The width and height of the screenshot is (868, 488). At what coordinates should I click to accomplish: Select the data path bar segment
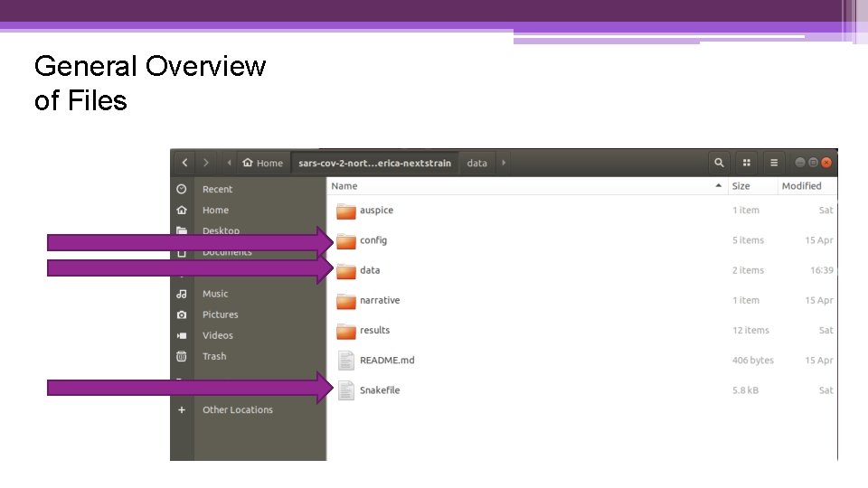[476, 163]
